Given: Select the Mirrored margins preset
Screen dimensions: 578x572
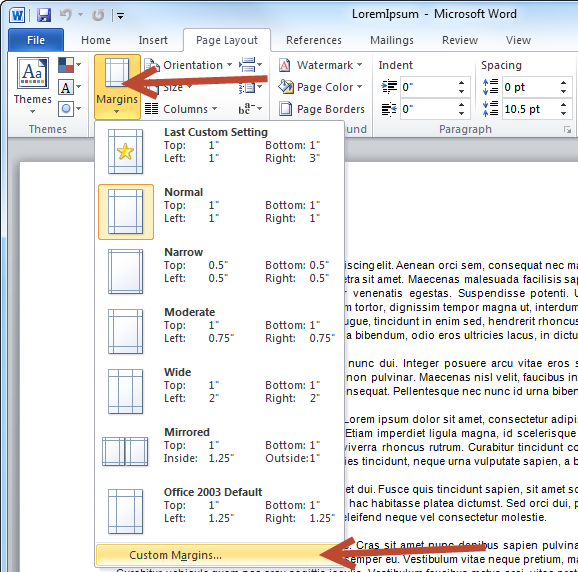Looking at the screenshot, I should pyautogui.click(x=220, y=451).
